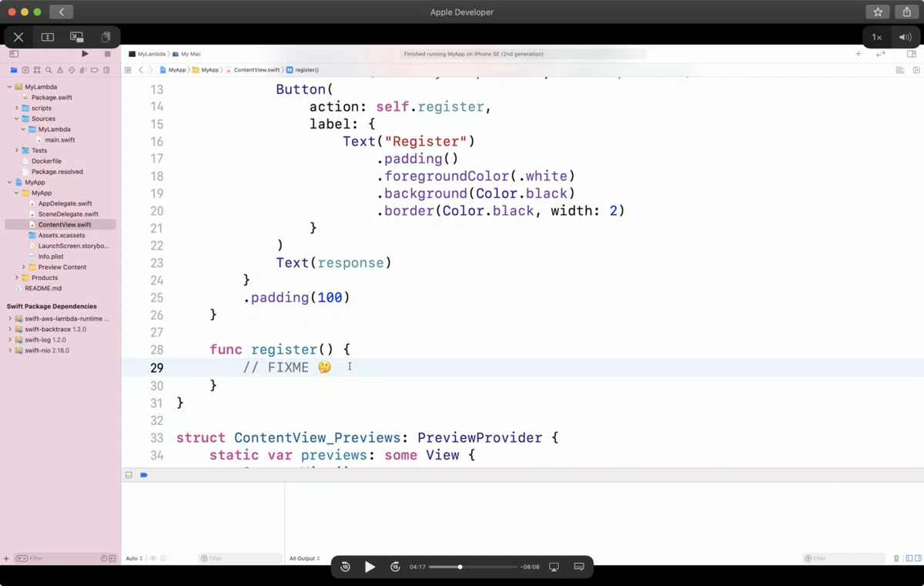Toggle breakpoints activation blue icon
The height and width of the screenshot is (586, 924).
(x=144, y=475)
